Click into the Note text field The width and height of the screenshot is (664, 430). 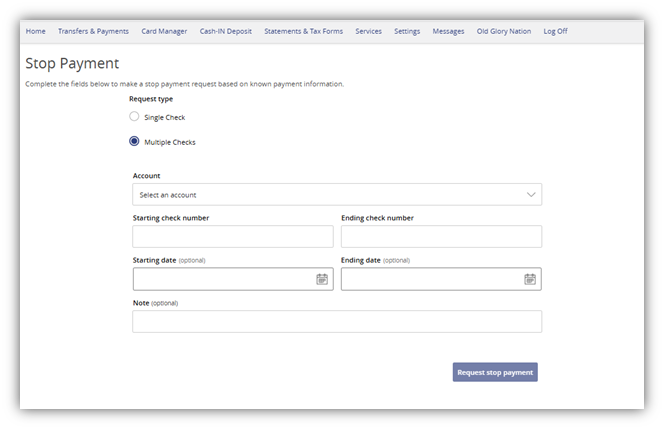coord(336,321)
